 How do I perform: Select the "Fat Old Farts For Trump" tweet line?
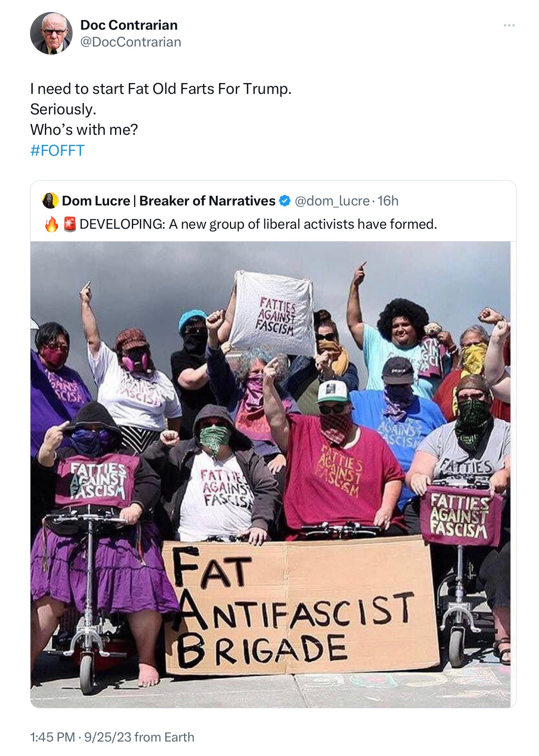pyautogui.click(x=161, y=89)
